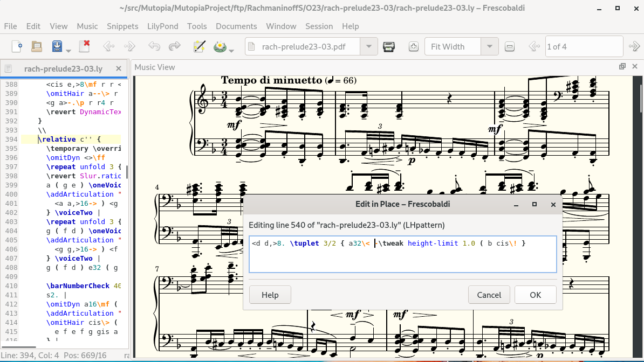Print the music with printer icon

pyautogui.click(x=388, y=47)
